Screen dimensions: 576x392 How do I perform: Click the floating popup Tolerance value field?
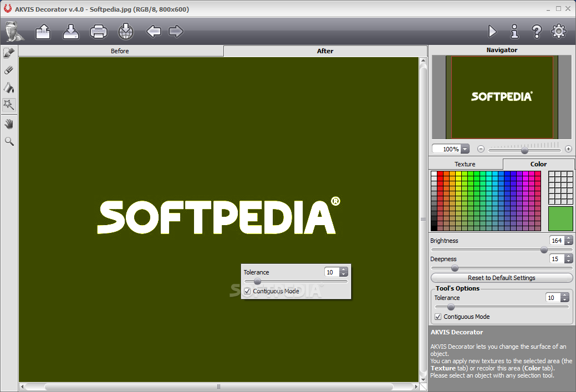click(x=332, y=272)
